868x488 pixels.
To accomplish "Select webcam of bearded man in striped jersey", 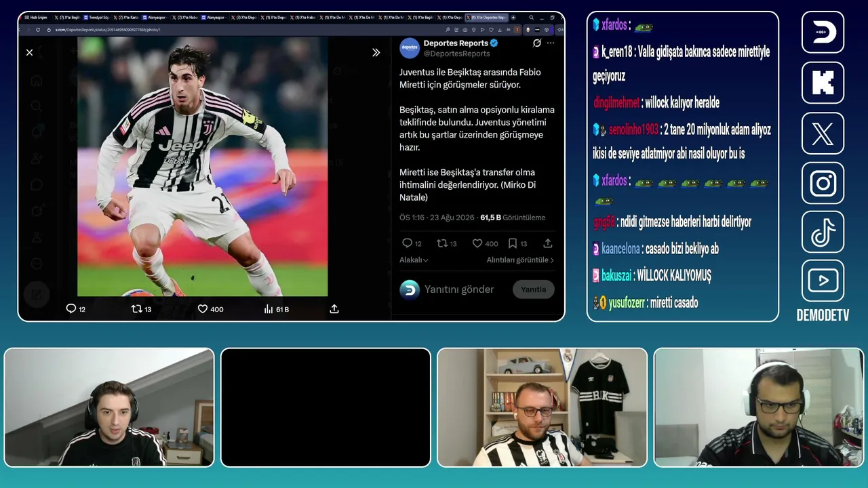I will tap(542, 407).
